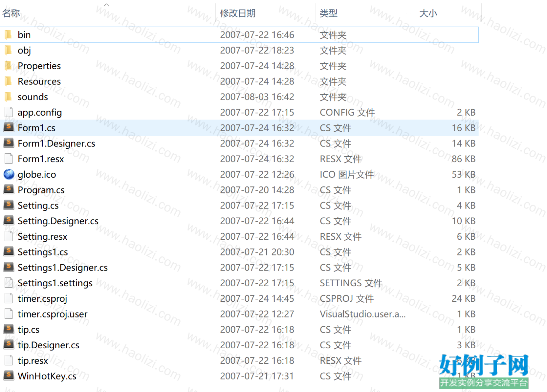Sort by the 名称 column header

coord(11,13)
